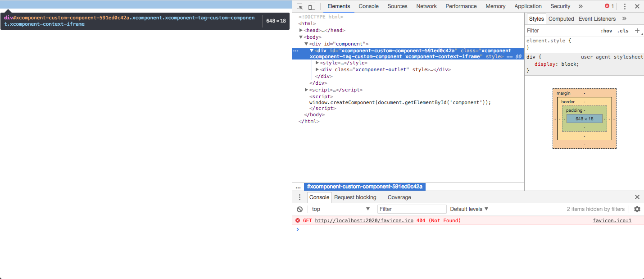Toggle the .cls element classes editor
Viewport: 644px width, 279px height.
click(x=623, y=31)
